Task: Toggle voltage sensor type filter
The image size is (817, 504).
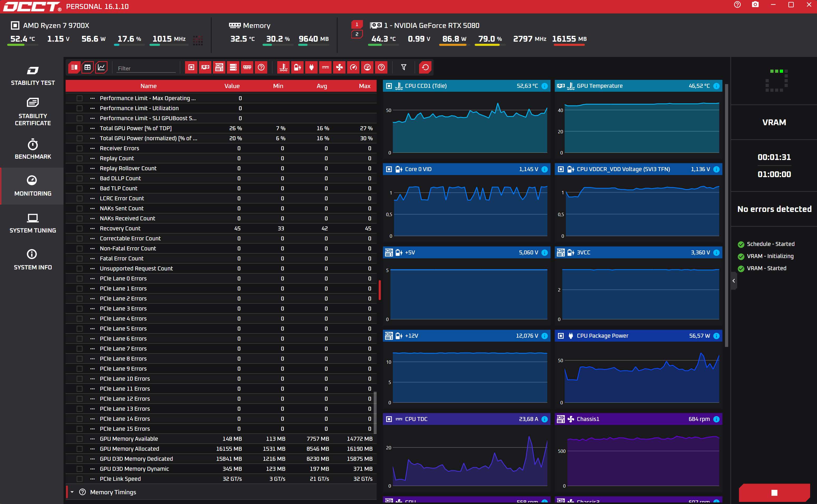Action: click(298, 67)
